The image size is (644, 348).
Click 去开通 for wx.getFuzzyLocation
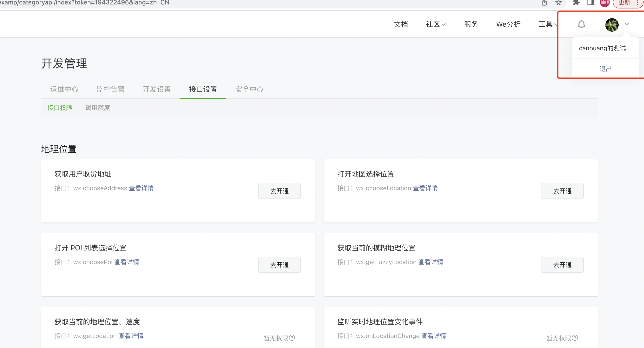562,265
